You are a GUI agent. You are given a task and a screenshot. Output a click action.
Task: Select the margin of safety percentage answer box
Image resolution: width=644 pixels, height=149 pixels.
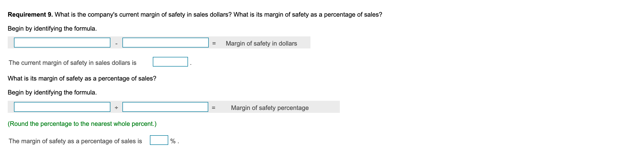[x=159, y=141]
